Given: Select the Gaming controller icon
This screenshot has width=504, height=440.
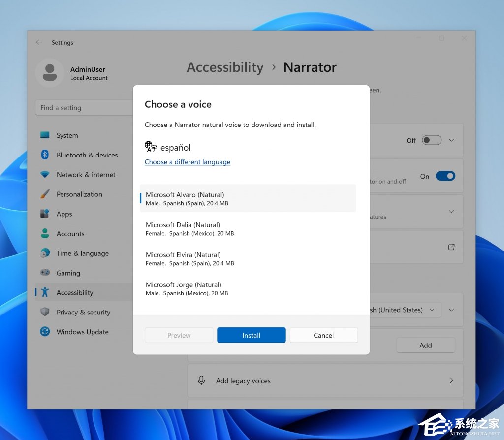Looking at the screenshot, I should (45, 273).
